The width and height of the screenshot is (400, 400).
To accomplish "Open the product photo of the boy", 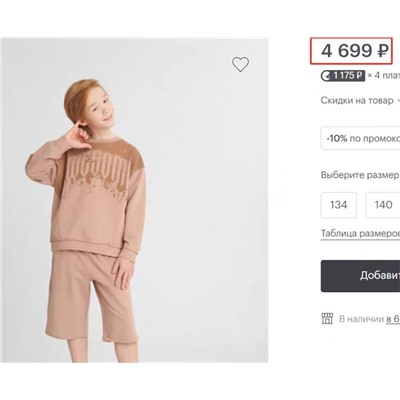I will [134, 200].
